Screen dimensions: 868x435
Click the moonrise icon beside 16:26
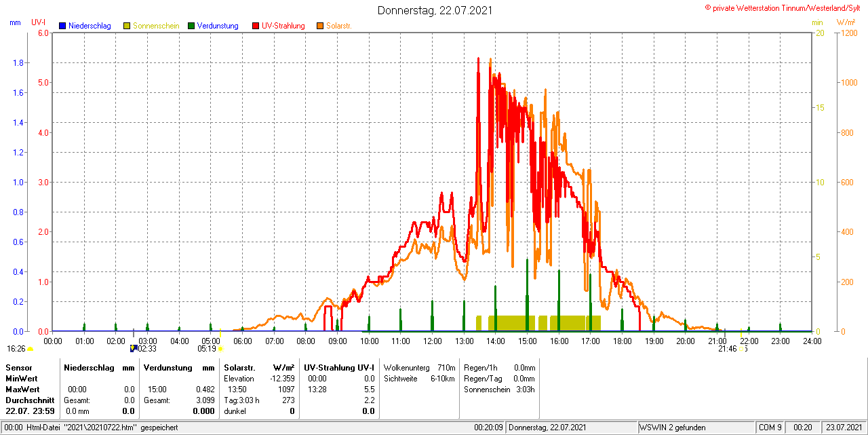coord(30,349)
